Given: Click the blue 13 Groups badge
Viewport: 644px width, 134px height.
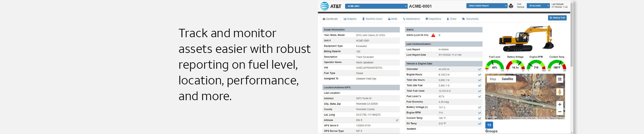Looking at the screenshot, I should tap(489, 125).
